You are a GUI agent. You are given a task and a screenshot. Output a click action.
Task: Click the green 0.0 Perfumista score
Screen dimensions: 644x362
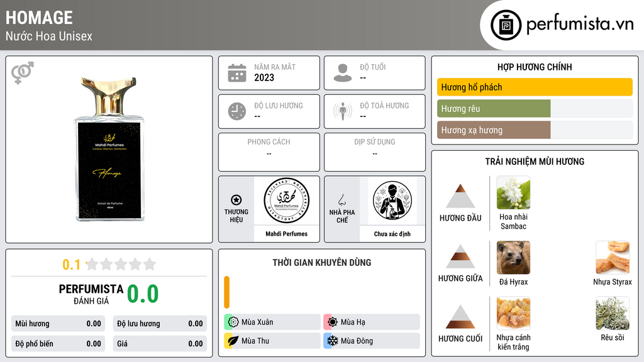143,294
